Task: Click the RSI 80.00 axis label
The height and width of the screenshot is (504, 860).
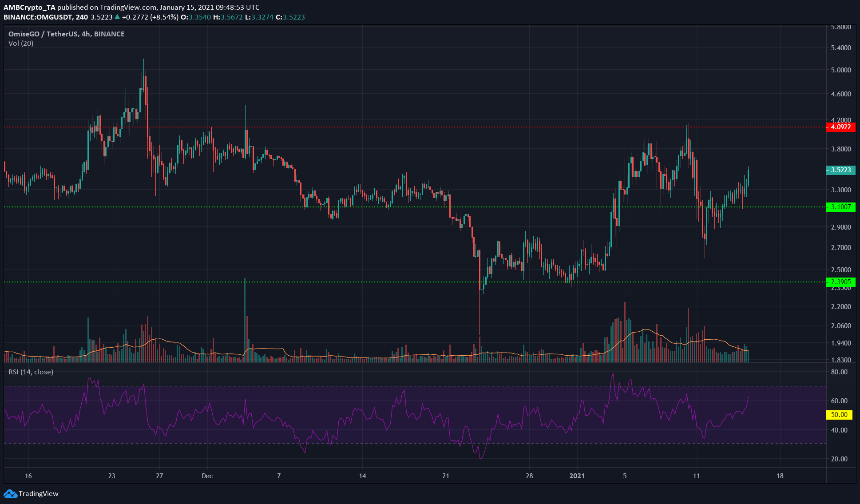Action: pyautogui.click(x=839, y=372)
